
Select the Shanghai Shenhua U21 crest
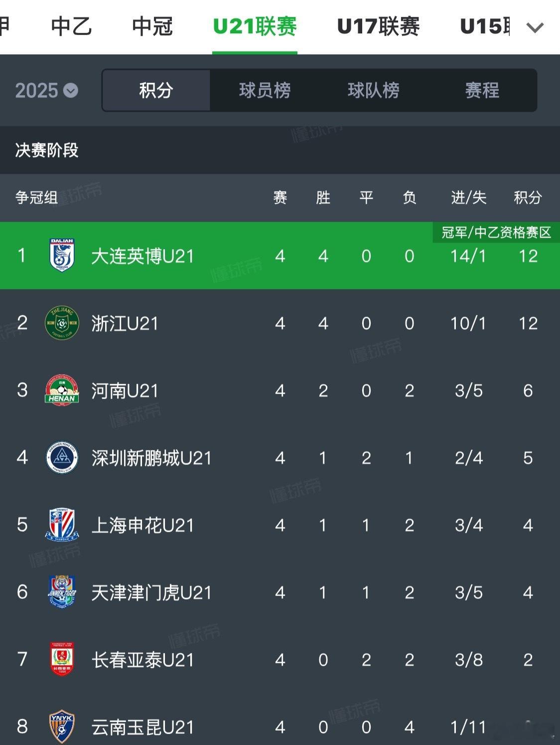[x=62, y=525]
